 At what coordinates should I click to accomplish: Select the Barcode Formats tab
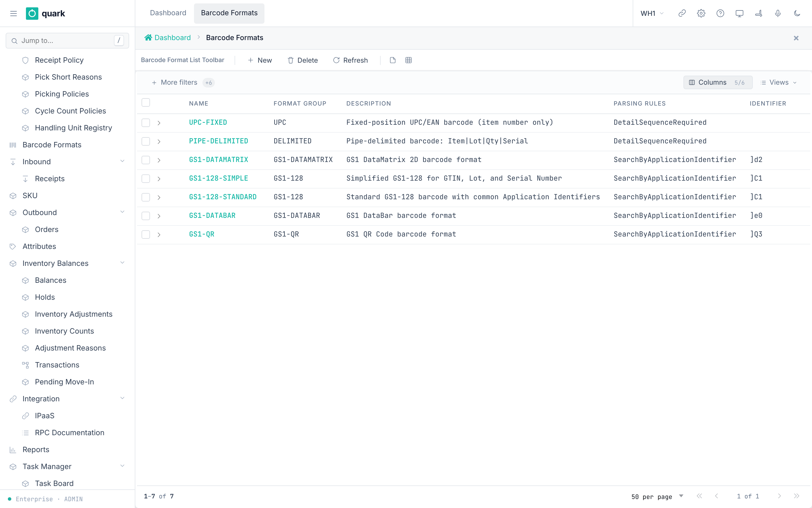click(x=229, y=13)
